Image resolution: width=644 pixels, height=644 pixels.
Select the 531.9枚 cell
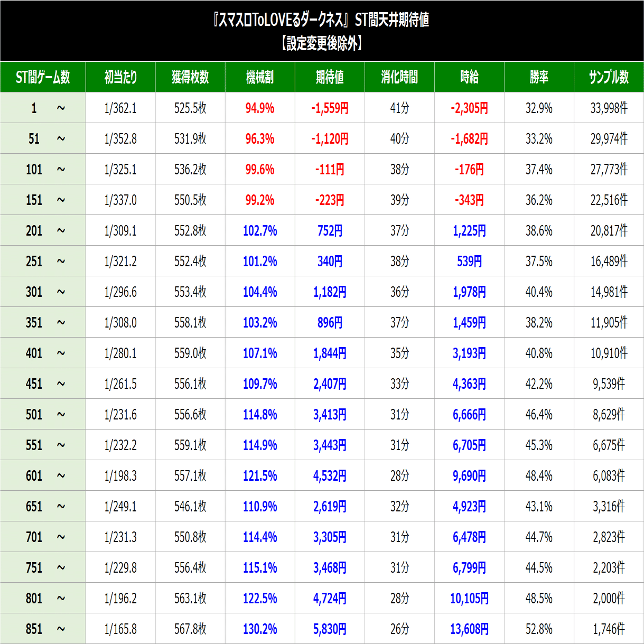coord(190,139)
